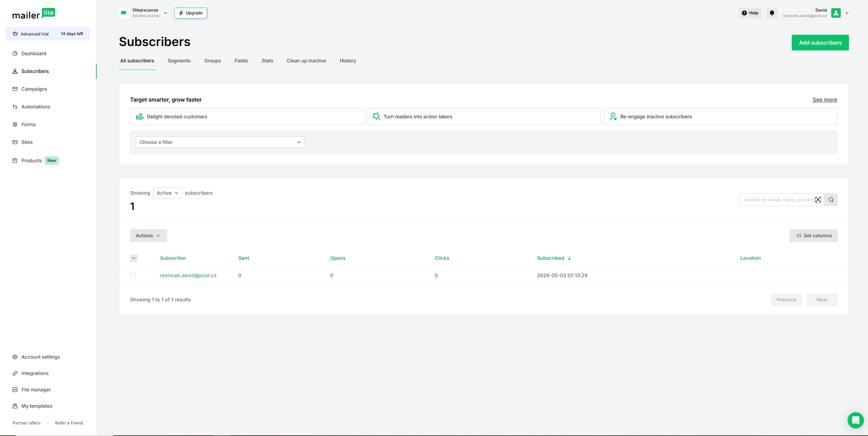Screen dimensions: 868x436
Task: Click the Automations sidebar icon
Action: tap(15, 107)
